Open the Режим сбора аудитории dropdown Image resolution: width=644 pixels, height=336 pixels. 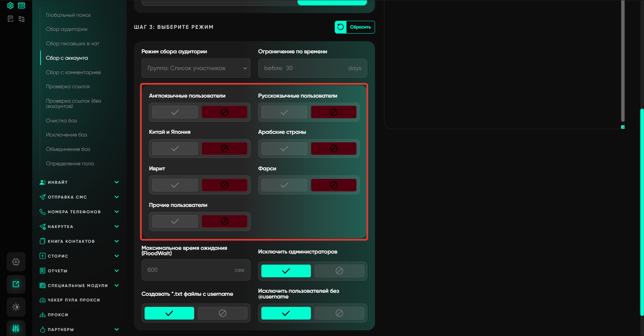196,68
